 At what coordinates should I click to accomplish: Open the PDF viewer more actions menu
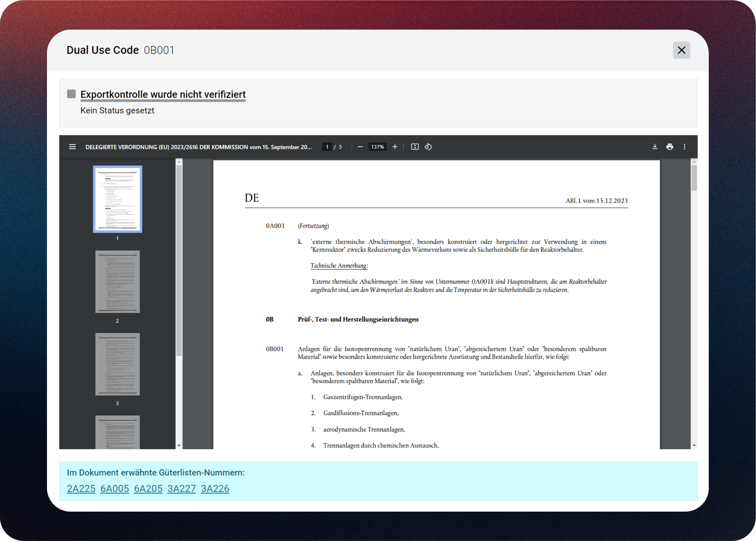pos(684,147)
